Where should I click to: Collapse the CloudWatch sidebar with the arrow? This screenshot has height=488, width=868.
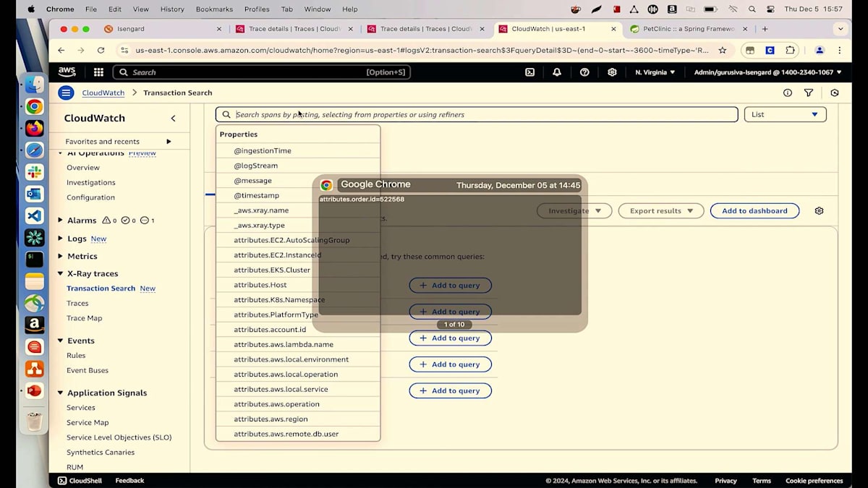[173, 118]
